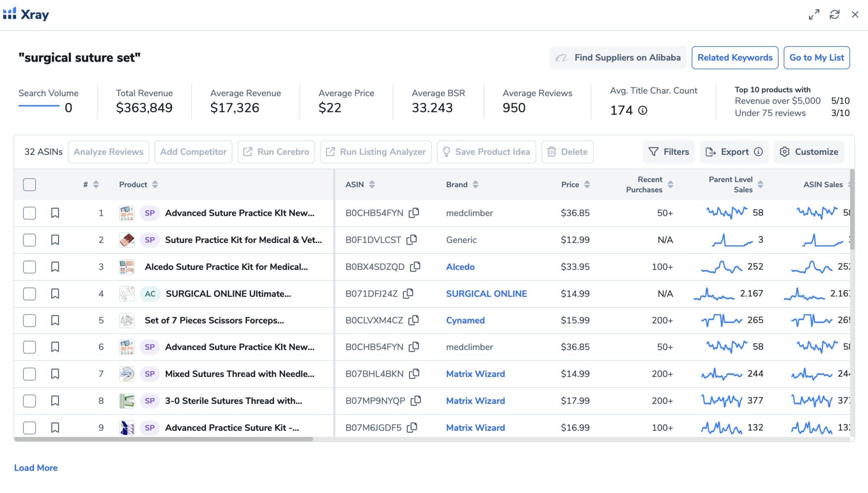Click the Load More link

pos(36,468)
